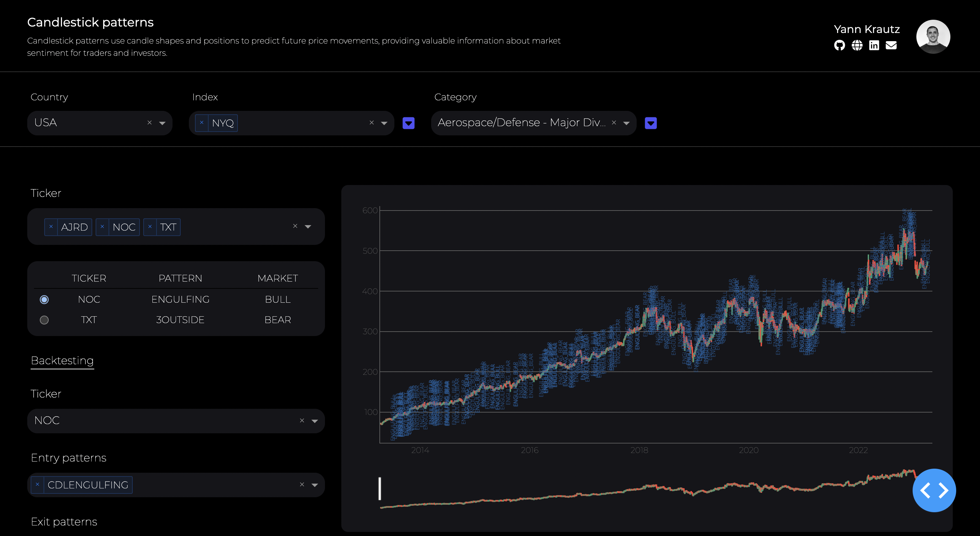
Task: Expand the Index dropdown arrow
Action: pyautogui.click(x=384, y=123)
